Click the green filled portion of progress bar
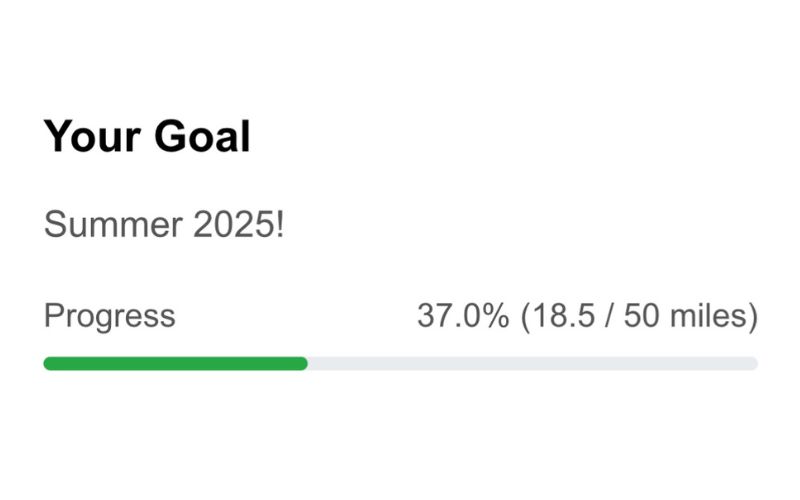The image size is (800, 500). 175,363
